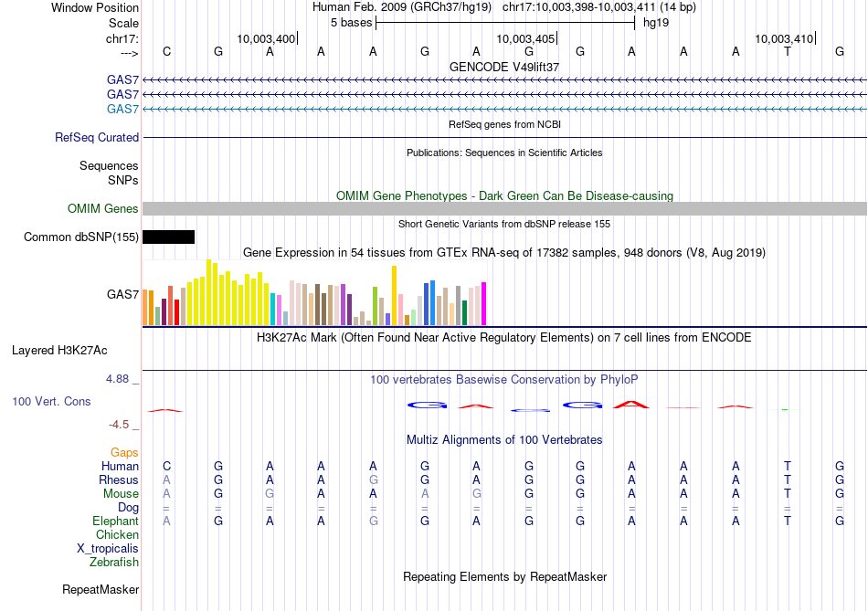
Task: Click the RefSeq Curated track label
Action: [x=97, y=137]
